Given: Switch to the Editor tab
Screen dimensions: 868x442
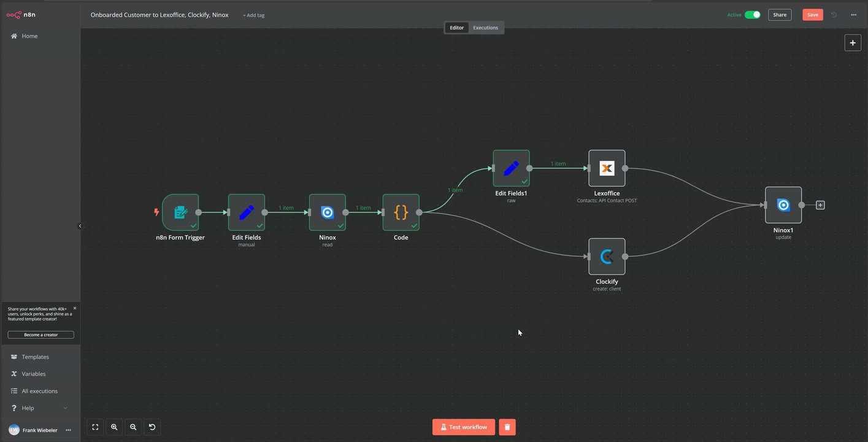Looking at the screenshot, I should tap(457, 28).
